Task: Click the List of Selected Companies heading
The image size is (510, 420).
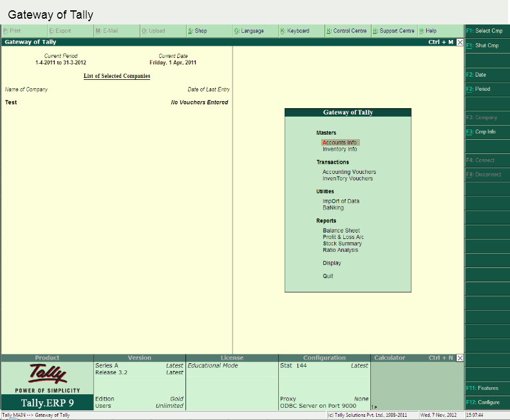Action: (x=117, y=76)
